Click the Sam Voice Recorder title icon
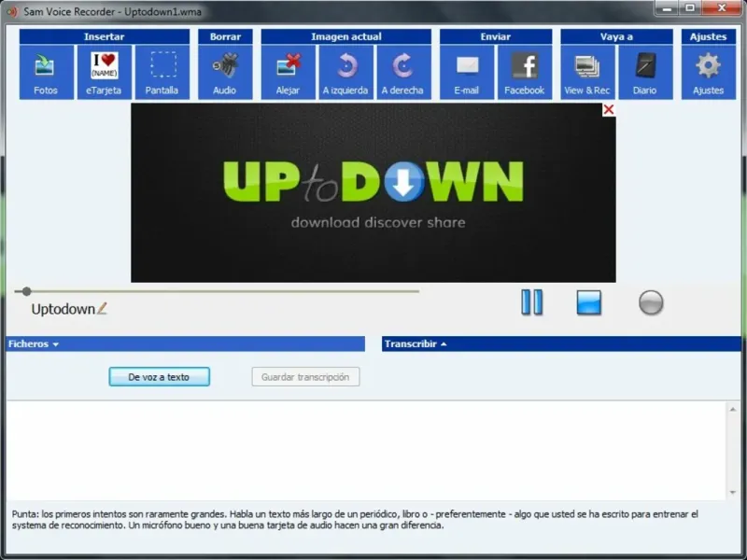Viewport: 747px width, 560px height. click(x=12, y=11)
